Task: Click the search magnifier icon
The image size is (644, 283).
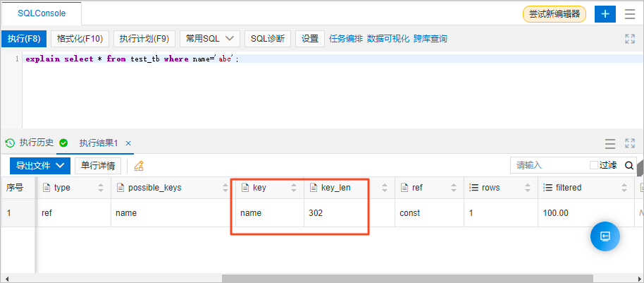Action: [628, 165]
